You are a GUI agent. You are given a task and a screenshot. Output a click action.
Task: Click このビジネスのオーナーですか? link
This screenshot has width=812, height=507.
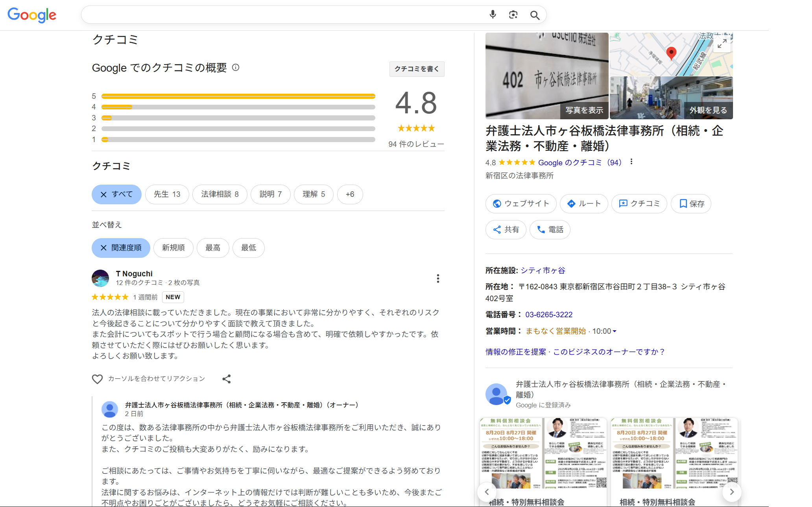pyautogui.click(x=609, y=352)
